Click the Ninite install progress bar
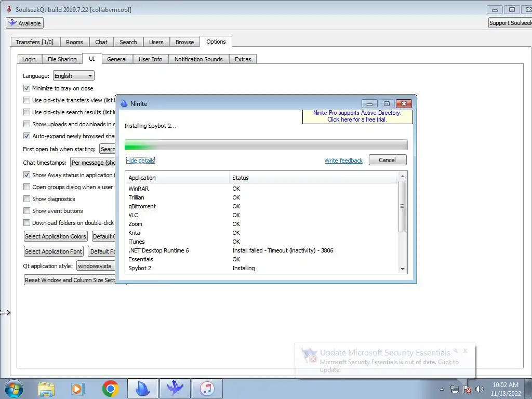 coord(266,145)
